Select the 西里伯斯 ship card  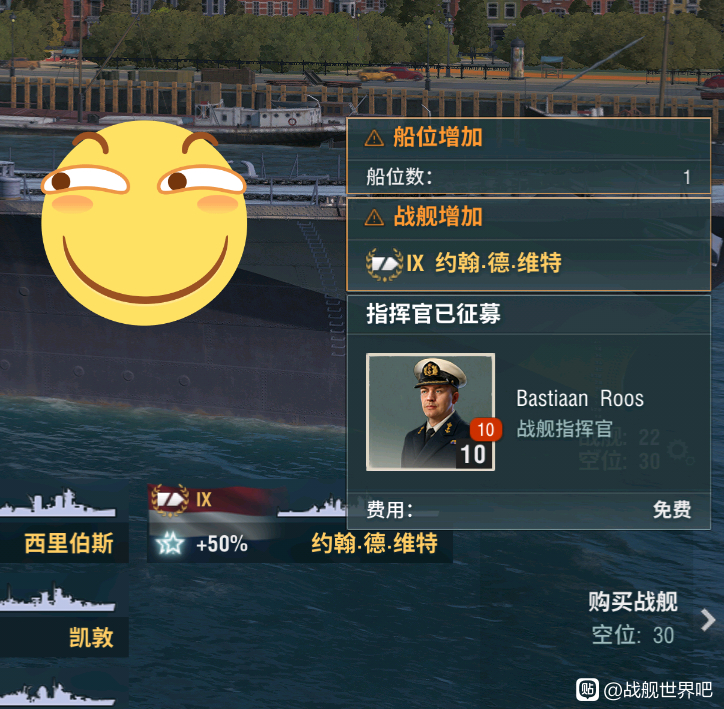click(x=64, y=523)
